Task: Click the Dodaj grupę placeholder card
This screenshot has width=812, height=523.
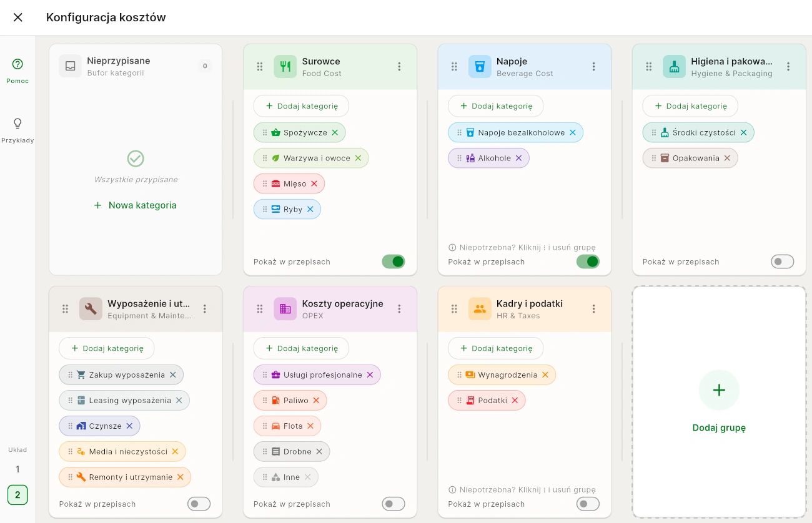Action: 719,402
